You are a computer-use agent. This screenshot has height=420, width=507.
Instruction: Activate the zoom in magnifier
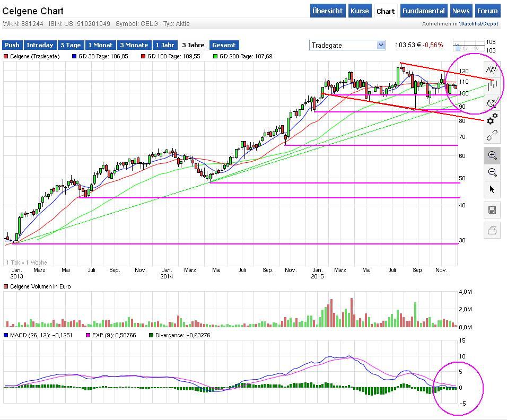pos(492,155)
